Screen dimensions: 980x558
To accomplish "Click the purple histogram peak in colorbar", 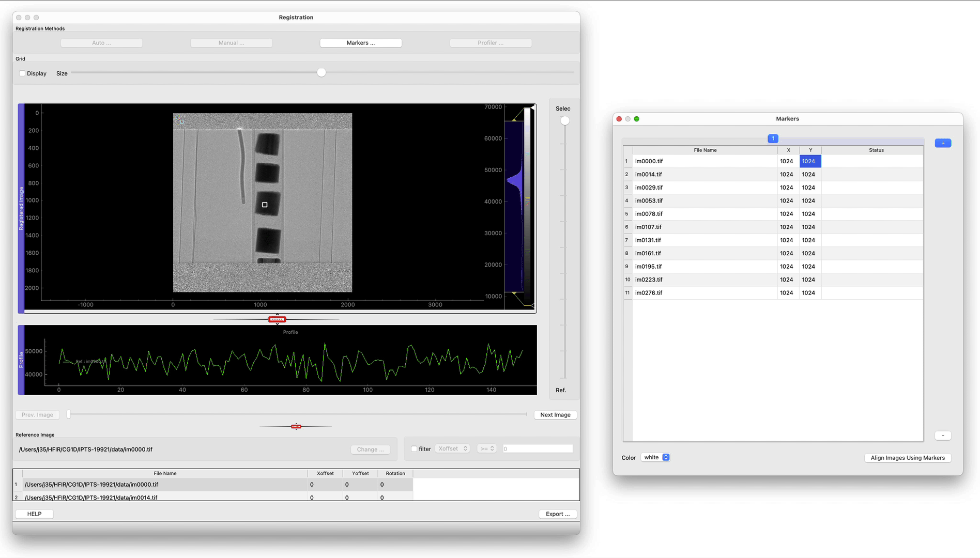I will coord(515,181).
